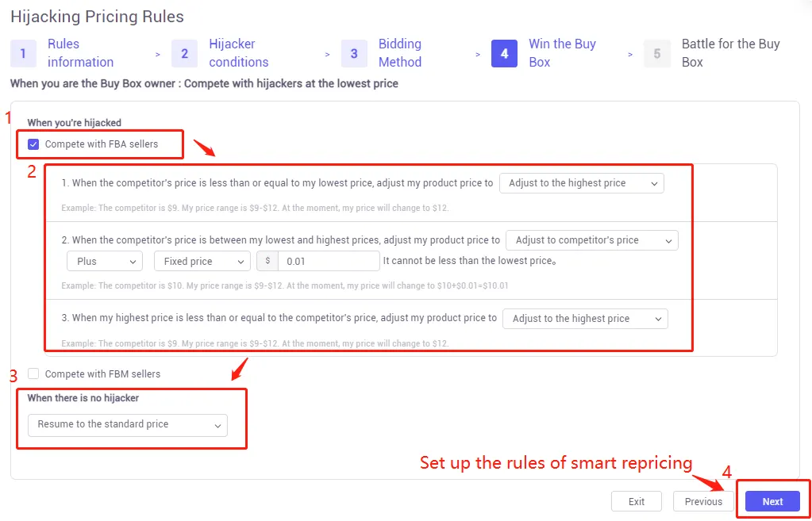Viewport: 812px width, 521px height.
Task: Enable the Compete with FBA sellers checkbox
Action: [x=32, y=144]
